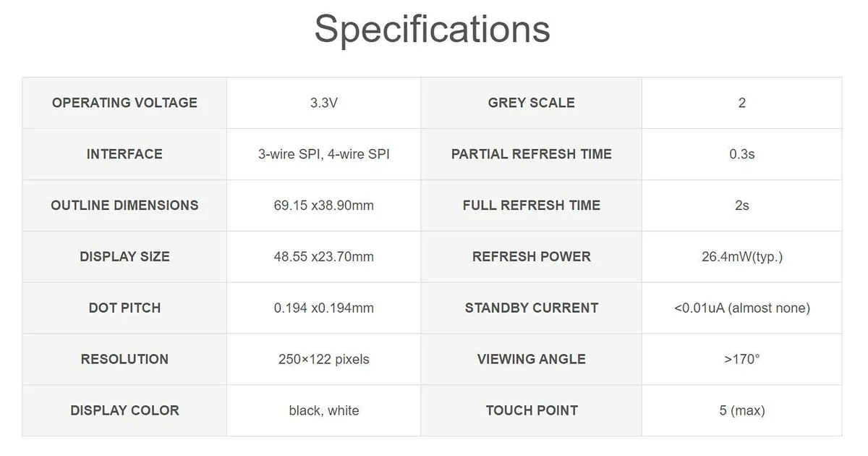Select the STANDBY CURRENT label
868x456 pixels.
tap(532, 308)
